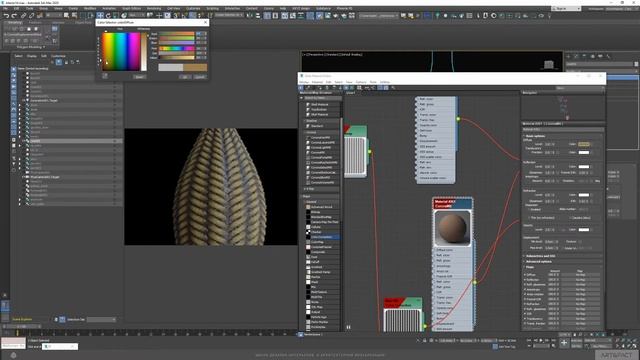Screen dimensions: 640x360
Task: Toggle the Translucency map checkbox in Maps rollout
Action: click(x=525, y=319)
